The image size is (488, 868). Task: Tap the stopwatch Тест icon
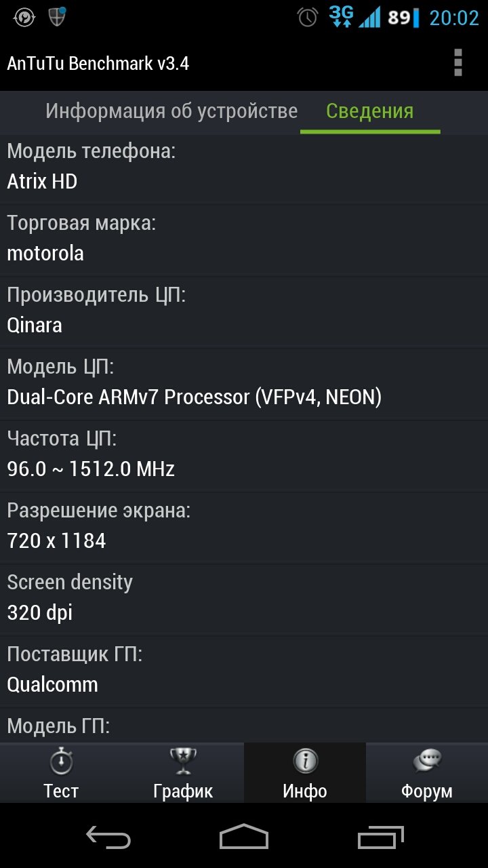tap(61, 762)
